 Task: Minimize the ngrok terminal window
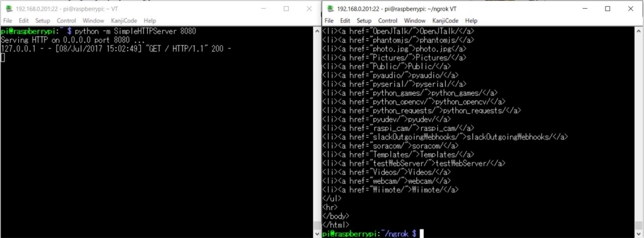point(585,9)
